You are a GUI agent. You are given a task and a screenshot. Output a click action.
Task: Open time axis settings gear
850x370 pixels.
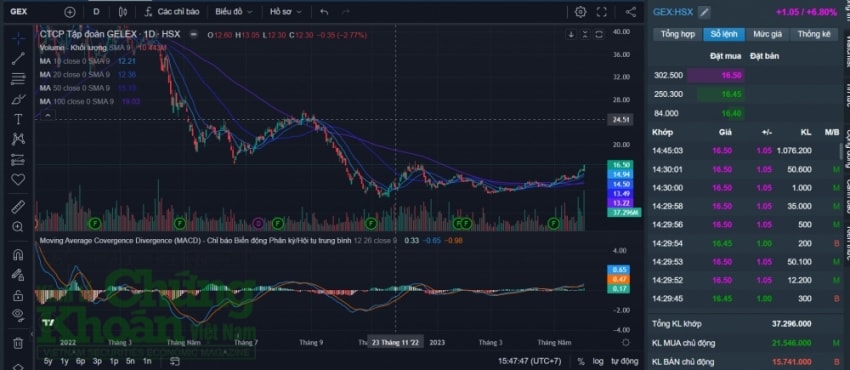pos(626,342)
